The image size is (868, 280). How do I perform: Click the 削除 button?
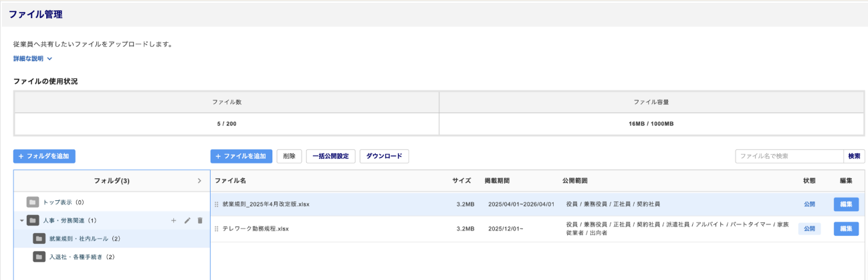coord(289,156)
